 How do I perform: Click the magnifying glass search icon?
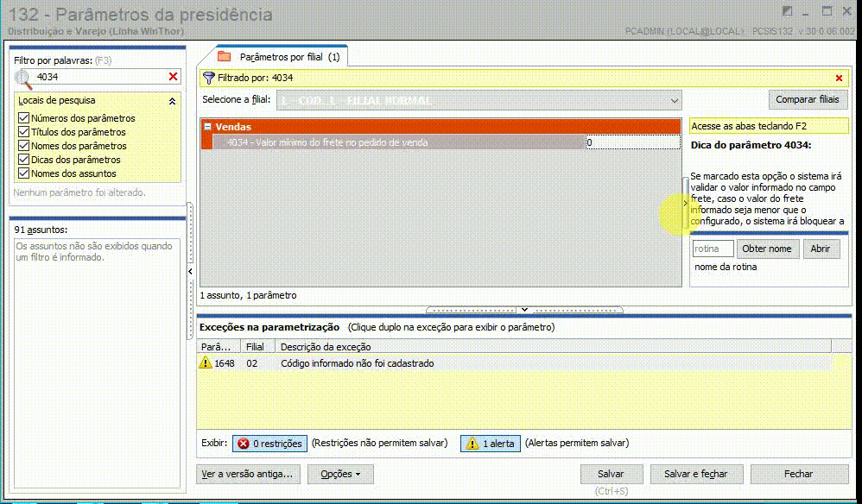click(x=23, y=79)
